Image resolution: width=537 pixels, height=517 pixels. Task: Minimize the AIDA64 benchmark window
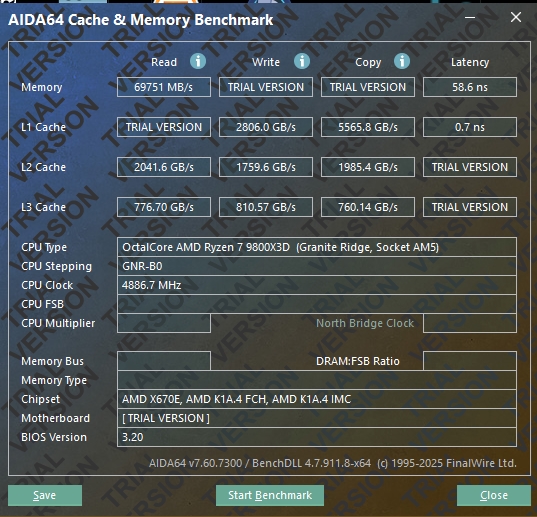(470, 17)
